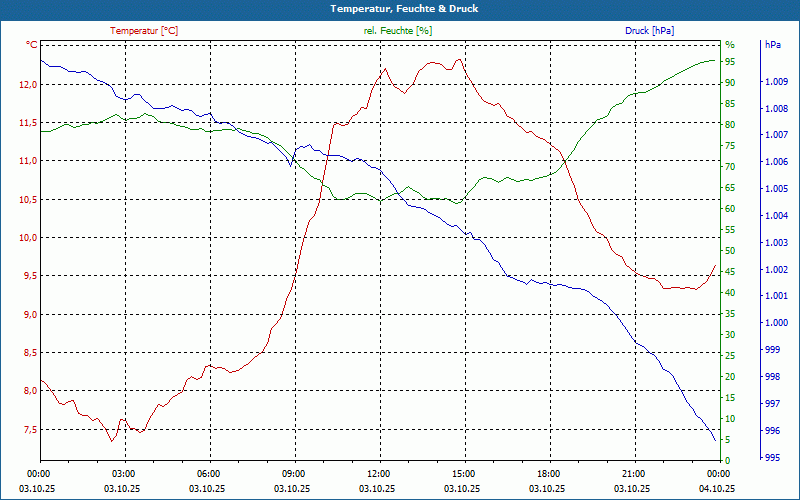Click the "1.000" pressure axis value
This screenshot has width=800, height=500.
(x=777, y=323)
